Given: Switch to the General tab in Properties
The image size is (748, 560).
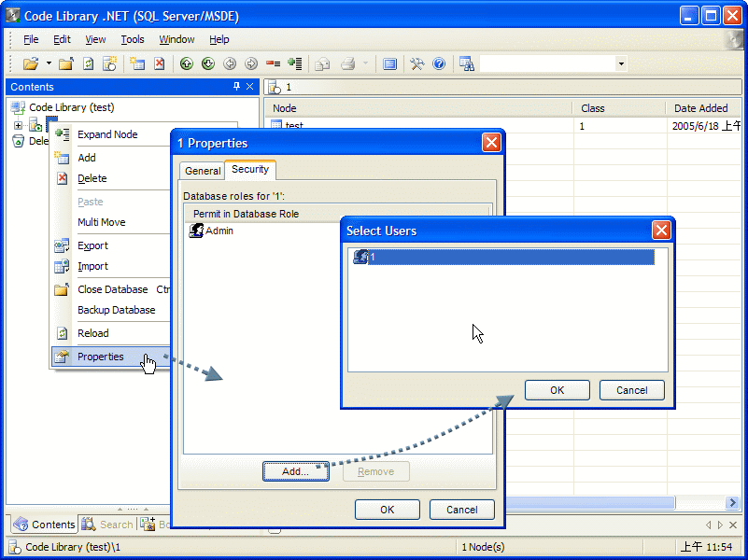Looking at the screenshot, I should tap(203, 171).
